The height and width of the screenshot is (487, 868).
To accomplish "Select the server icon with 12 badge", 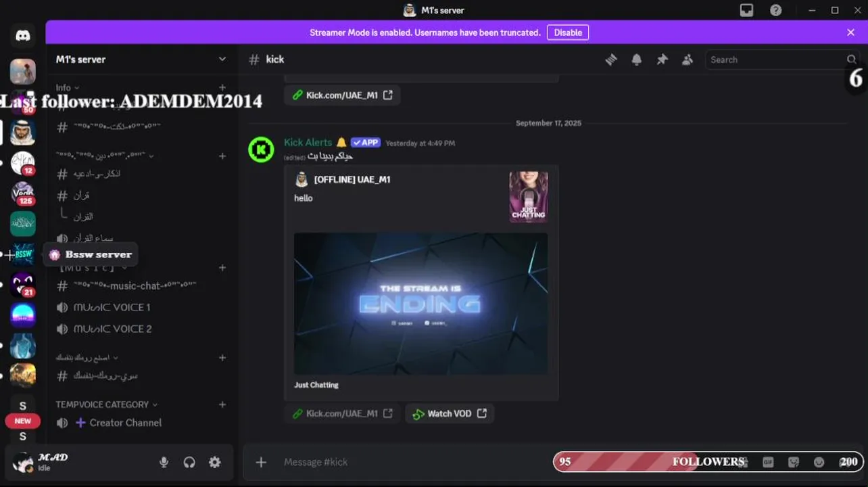I will point(23,163).
